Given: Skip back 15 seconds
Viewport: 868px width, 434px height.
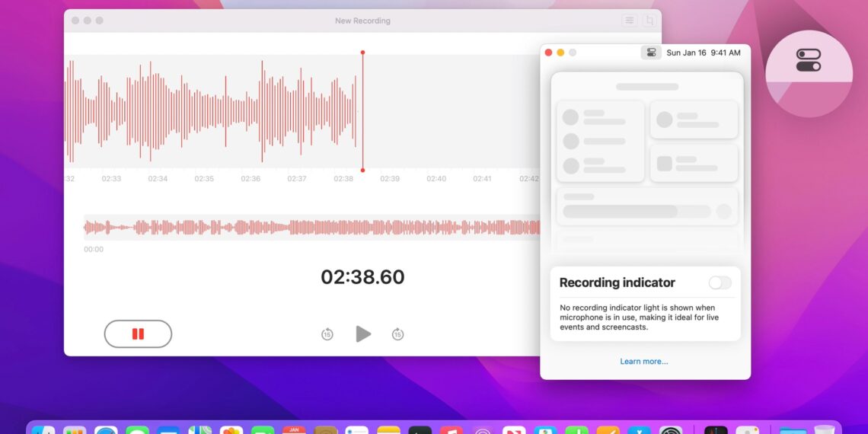Looking at the screenshot, I should pyautogui.click(x=327, y=334).
